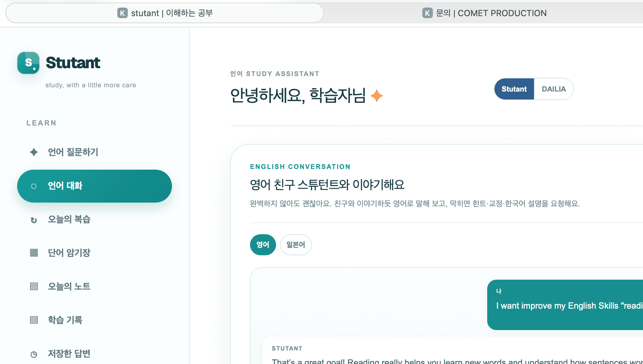This screenshot has height=364, width=643.
Task: Click 영어 친구 스튜턴트와 이야기해요 heading
Action: click(327, 185)
